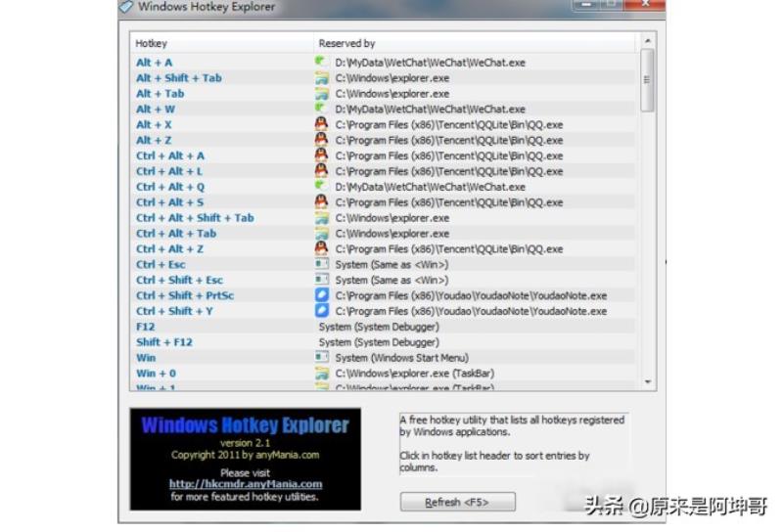783x532 pixels.
Task: Click the system icon in Ctrl + Esc row
Action: pyautogui.click(x=322, y=263)
